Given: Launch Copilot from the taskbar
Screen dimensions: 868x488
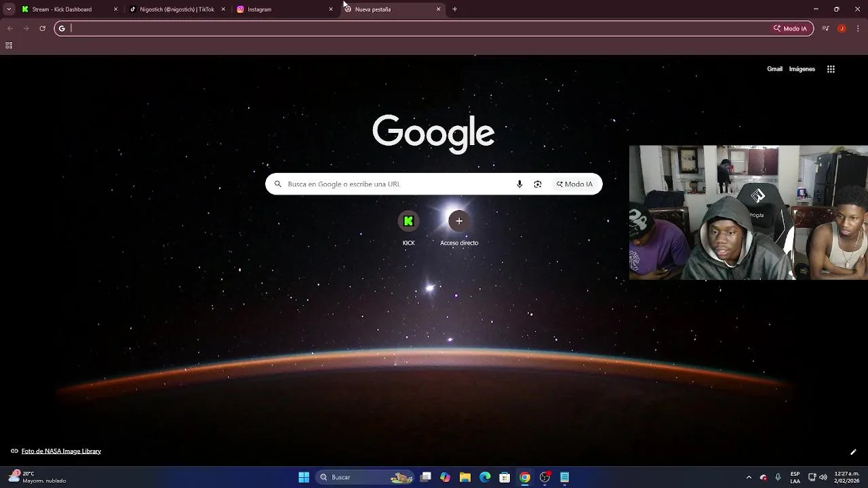Looking at the screenshot, I should point(445,477).
